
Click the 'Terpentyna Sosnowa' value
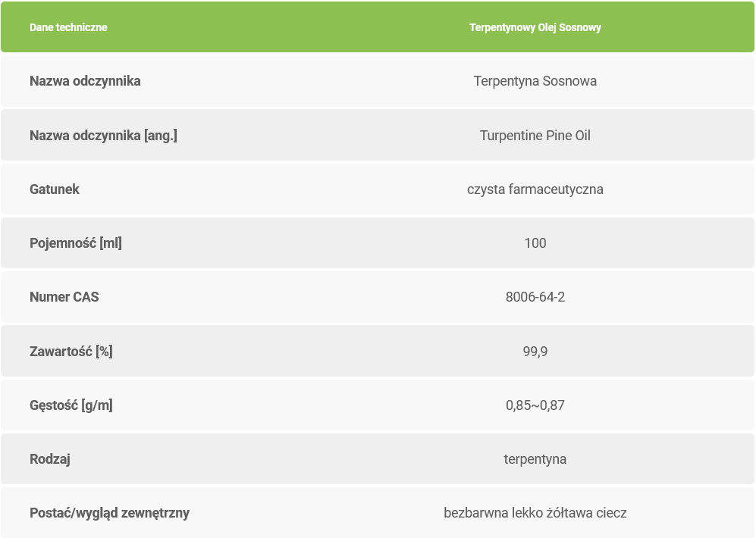pos(535,81)
